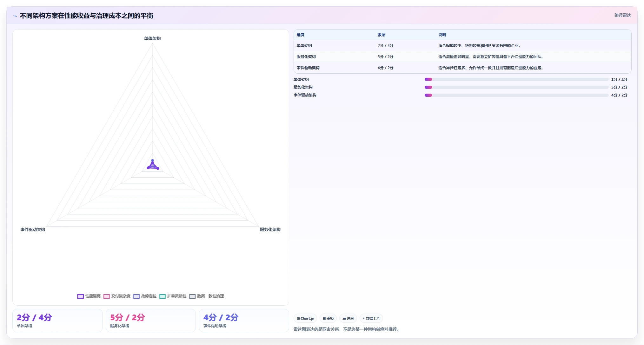Click table value 5分 / 2分
This screenshot has height=345, width=644.
tap(385, 57)
